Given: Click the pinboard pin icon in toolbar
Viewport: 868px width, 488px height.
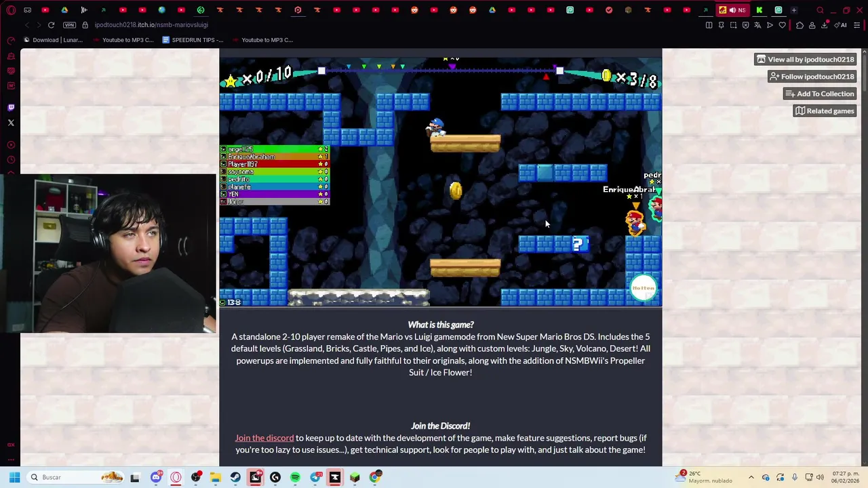Looking at the screenshot, I should [x=721, y=25].
